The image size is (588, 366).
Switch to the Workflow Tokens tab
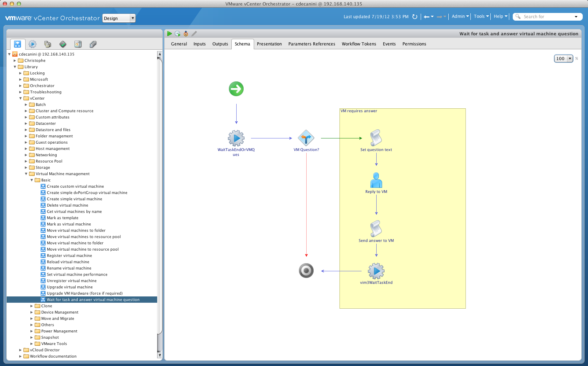(x=359, y=44)
